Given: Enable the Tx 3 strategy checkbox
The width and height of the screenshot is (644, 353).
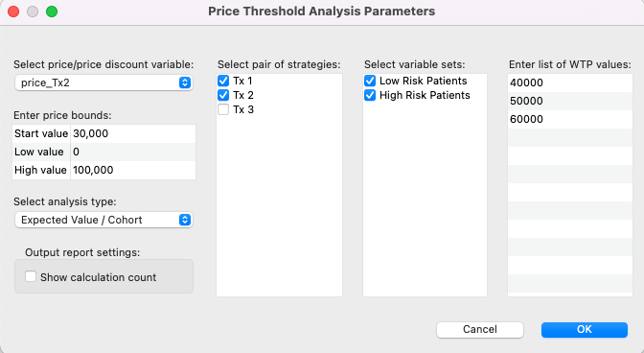Looking at the screenshot, I should coord(223,109).
